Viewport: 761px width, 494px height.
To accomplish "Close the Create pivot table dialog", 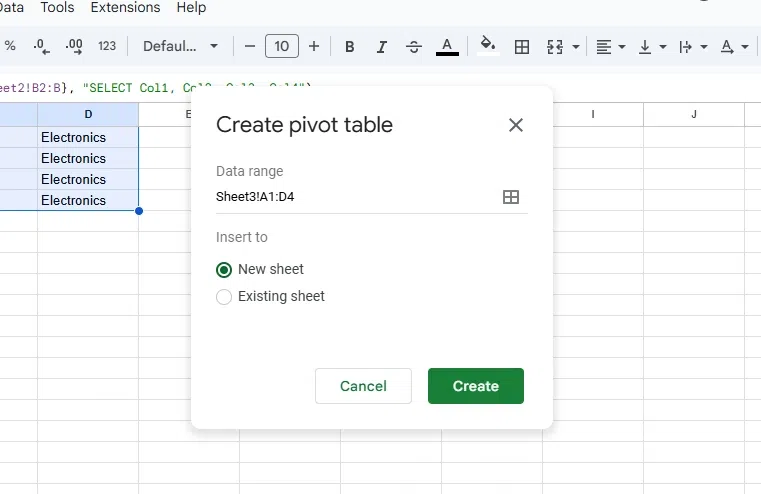I will (x=516, y=125).
